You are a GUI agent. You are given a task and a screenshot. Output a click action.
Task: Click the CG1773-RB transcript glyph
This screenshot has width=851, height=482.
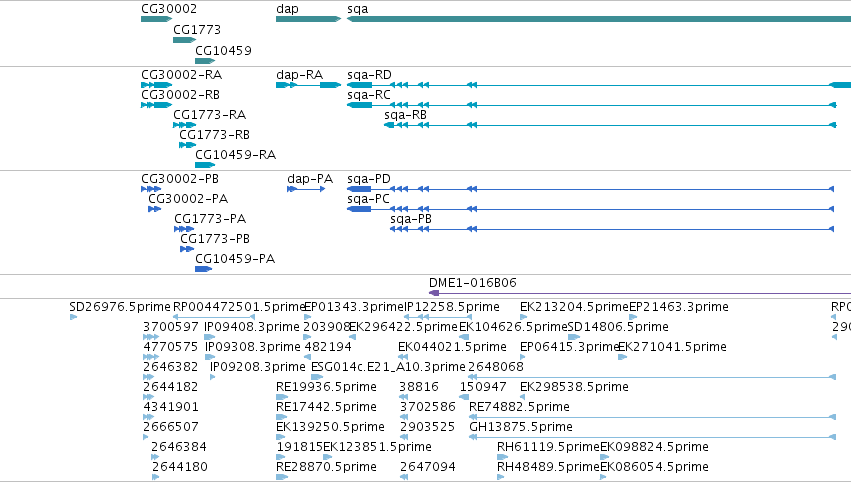188,145
